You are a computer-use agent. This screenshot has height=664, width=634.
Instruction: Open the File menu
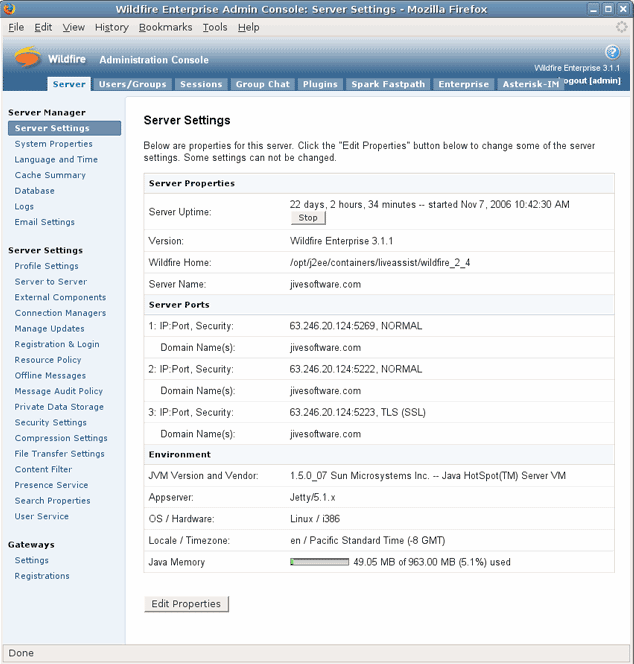click(x=16, y=27)
